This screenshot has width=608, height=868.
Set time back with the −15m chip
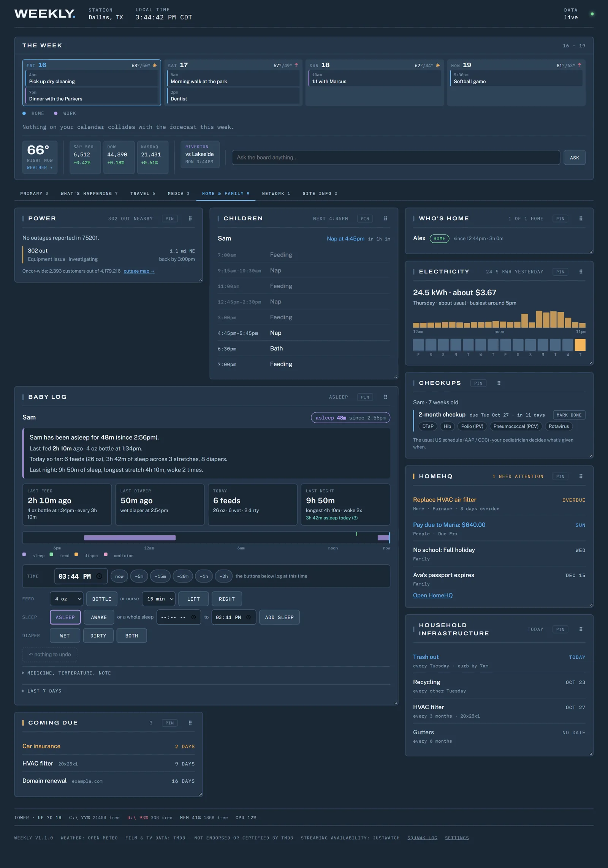pyautogui.click(x=160, y=576)
